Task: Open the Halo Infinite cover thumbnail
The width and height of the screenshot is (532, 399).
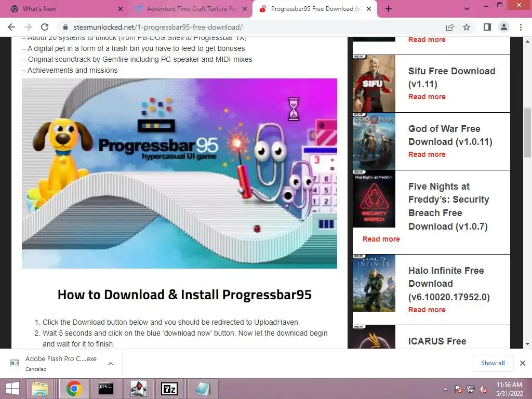Action: [374, 283]
